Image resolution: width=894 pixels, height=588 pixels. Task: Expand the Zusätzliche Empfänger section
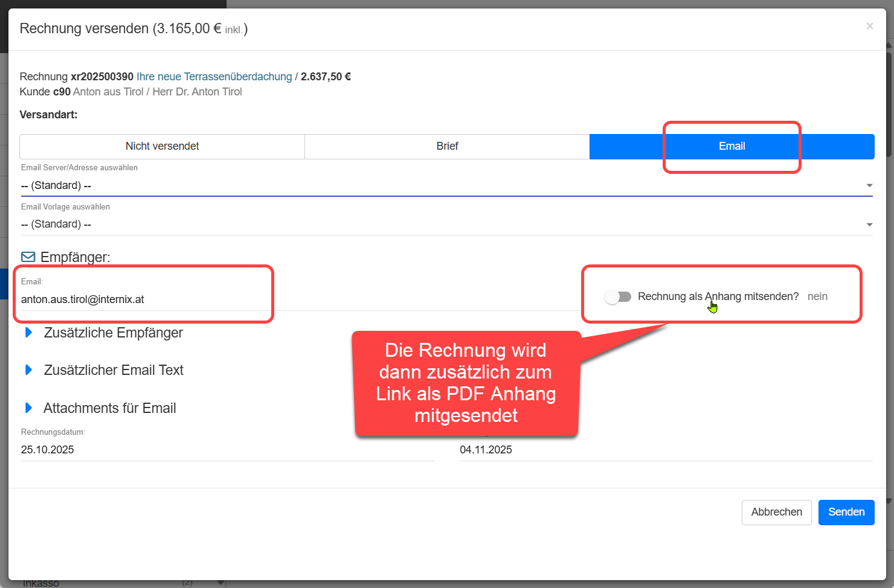[x=113, y=333]
